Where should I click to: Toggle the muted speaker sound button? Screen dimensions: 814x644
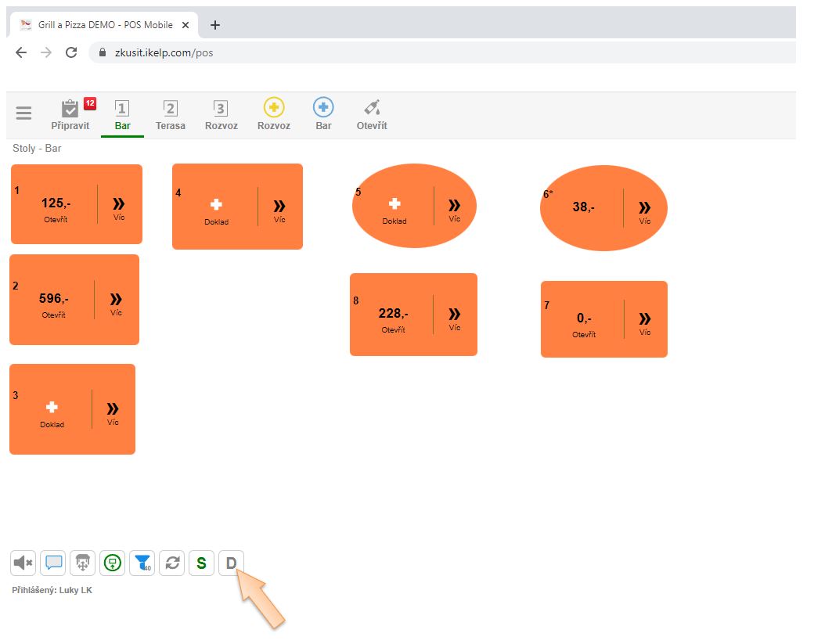coord(23,563)
